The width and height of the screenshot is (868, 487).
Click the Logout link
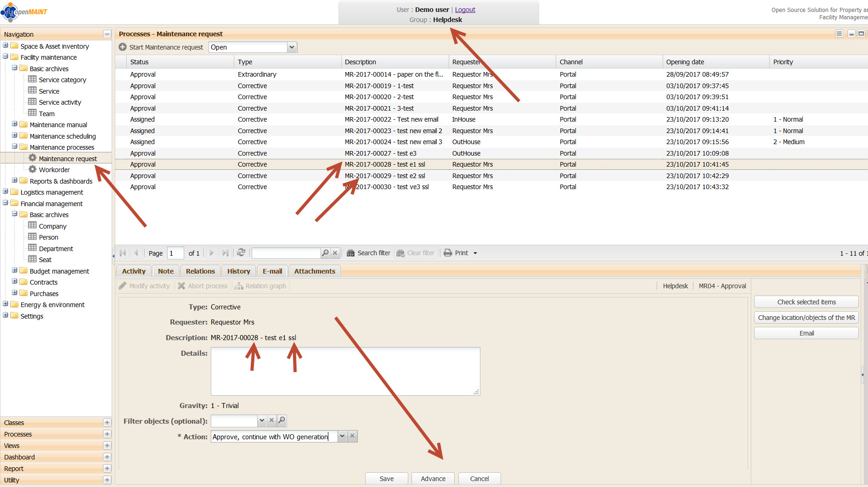tap(465, 10)
